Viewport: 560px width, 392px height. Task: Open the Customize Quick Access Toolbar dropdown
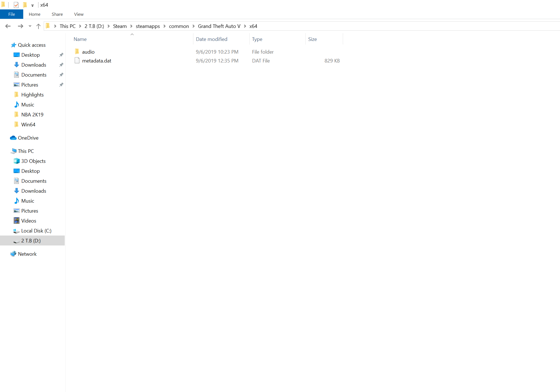pyautogui.click(x=32, y=5)
